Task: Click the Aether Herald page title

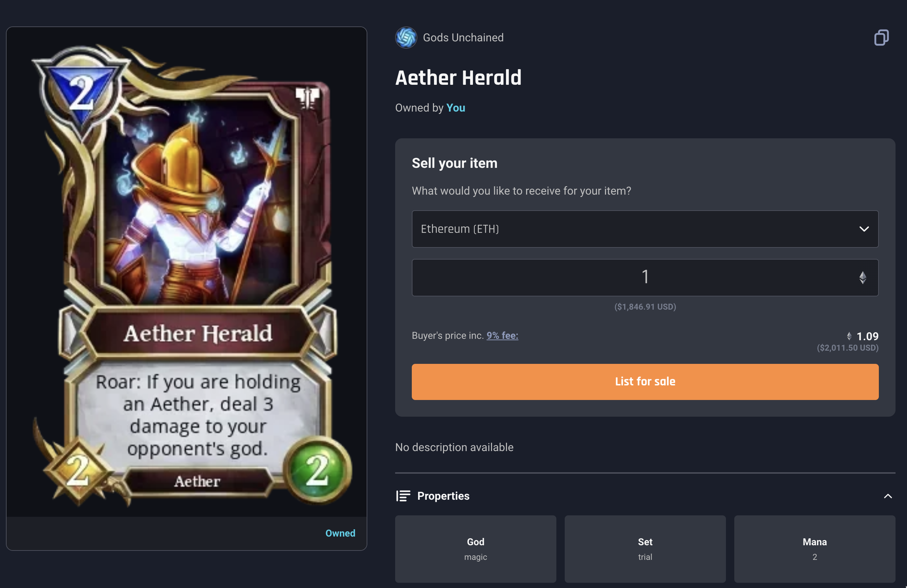Action: pos(458,77)
